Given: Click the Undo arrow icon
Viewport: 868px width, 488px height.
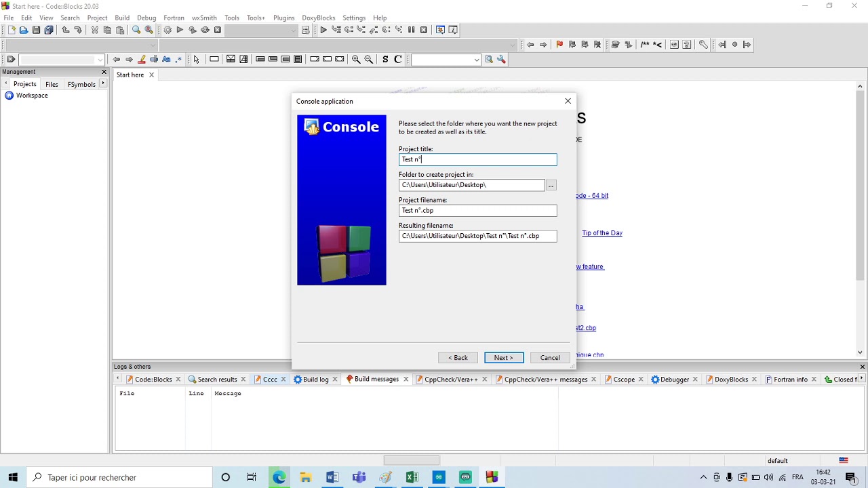Looking at the screenshot, I should (65, 30).
